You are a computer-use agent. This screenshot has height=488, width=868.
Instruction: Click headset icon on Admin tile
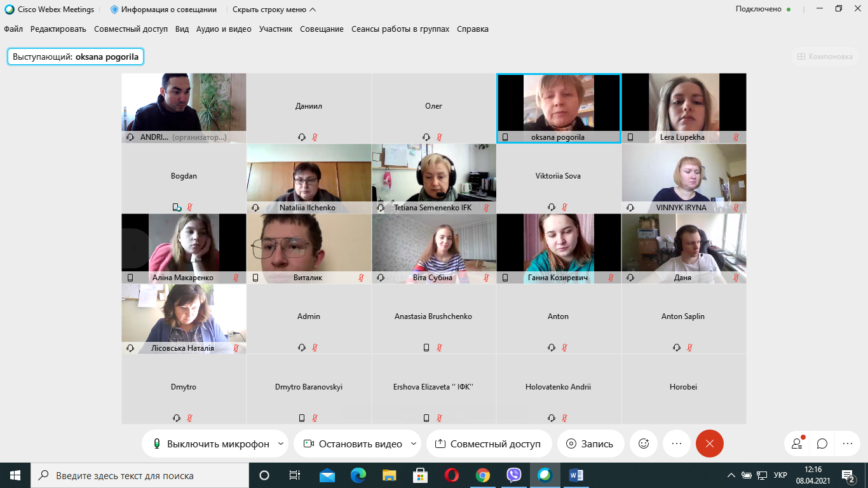(302, 348)
